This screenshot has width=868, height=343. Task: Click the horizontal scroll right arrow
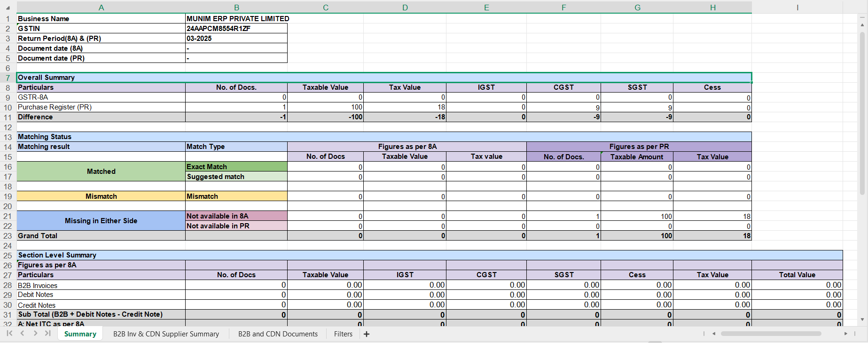(845, 334)
